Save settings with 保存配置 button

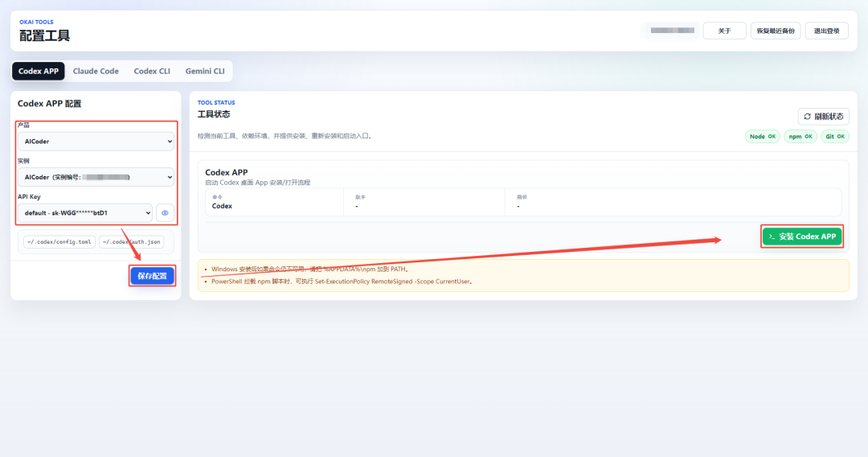(x=152, y=276)
